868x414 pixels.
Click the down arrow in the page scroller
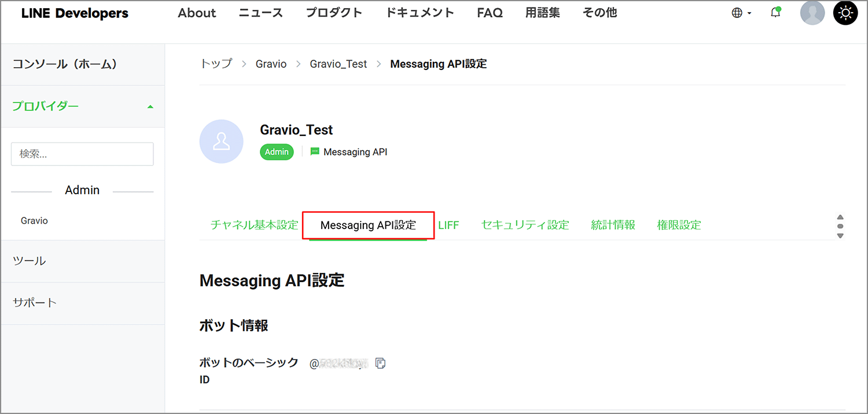pos(840,235)
